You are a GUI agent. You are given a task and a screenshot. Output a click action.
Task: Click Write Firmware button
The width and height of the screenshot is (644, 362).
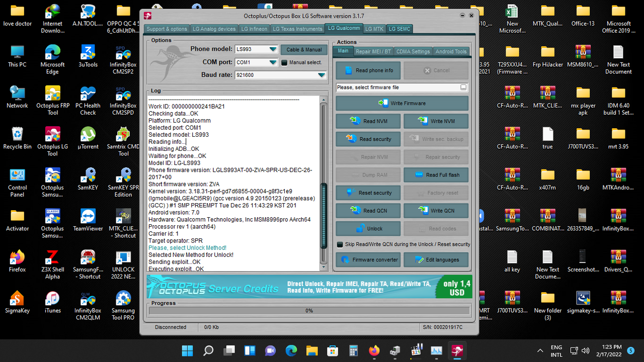[x=402, y=103]
